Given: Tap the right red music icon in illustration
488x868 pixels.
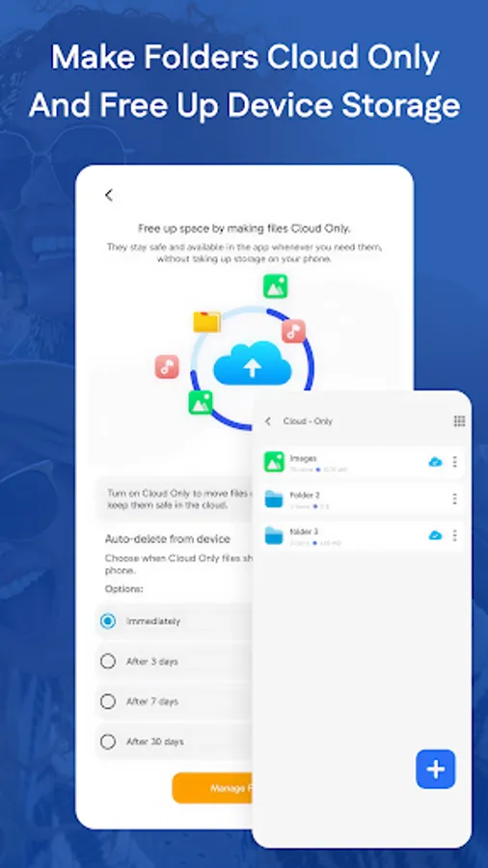Looking at the screenshot, I should pos(293,331).
